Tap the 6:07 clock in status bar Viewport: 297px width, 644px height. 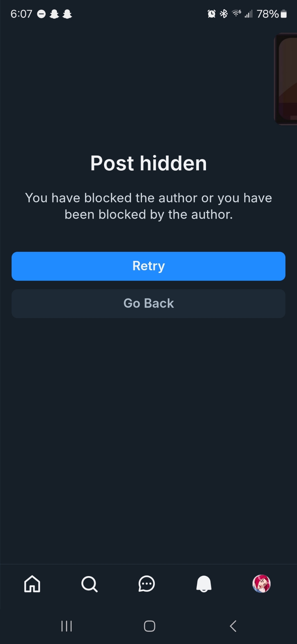[21, 14]
